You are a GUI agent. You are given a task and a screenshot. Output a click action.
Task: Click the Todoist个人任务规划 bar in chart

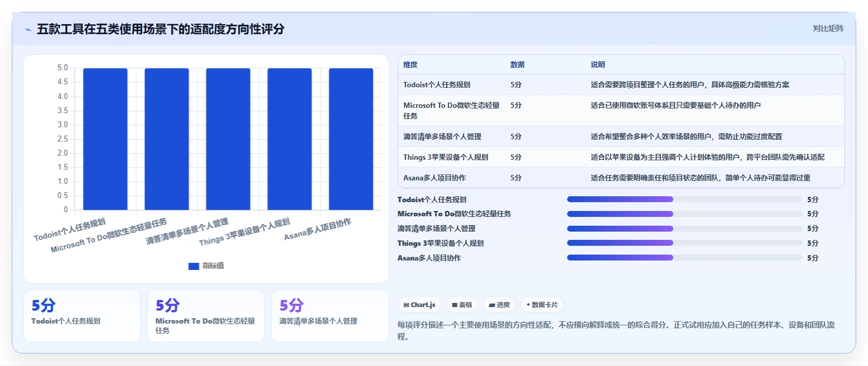[105, 139]
